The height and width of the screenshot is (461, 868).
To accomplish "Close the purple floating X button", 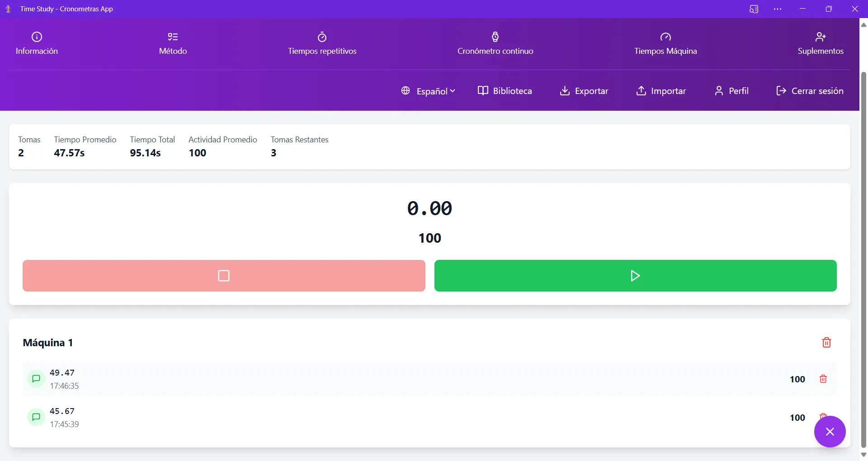I will (x=830, y=432).
